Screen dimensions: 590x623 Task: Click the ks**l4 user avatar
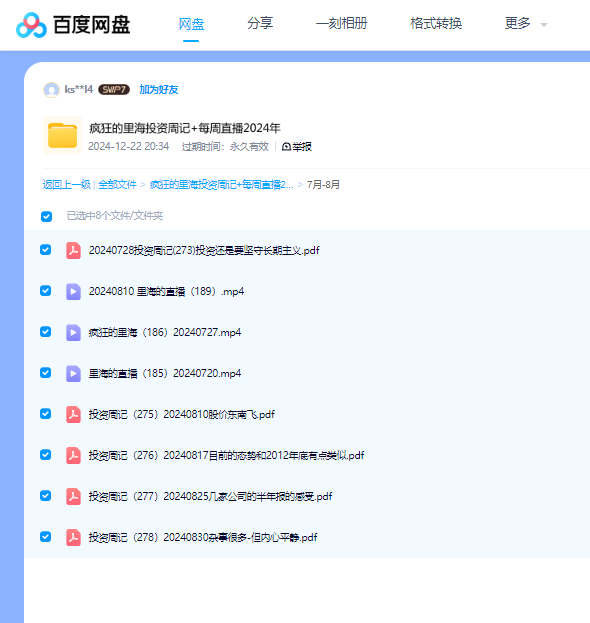click(51, 90)
